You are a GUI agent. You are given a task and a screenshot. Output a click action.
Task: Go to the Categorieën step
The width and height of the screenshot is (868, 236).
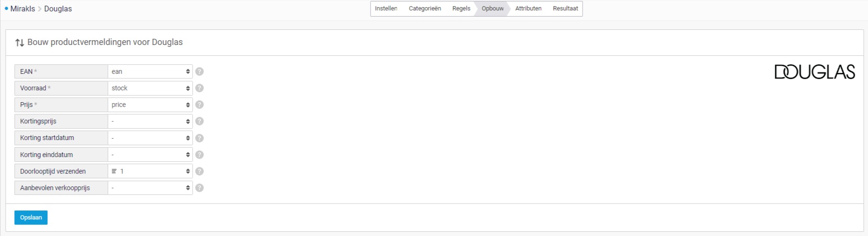point(425,9)
